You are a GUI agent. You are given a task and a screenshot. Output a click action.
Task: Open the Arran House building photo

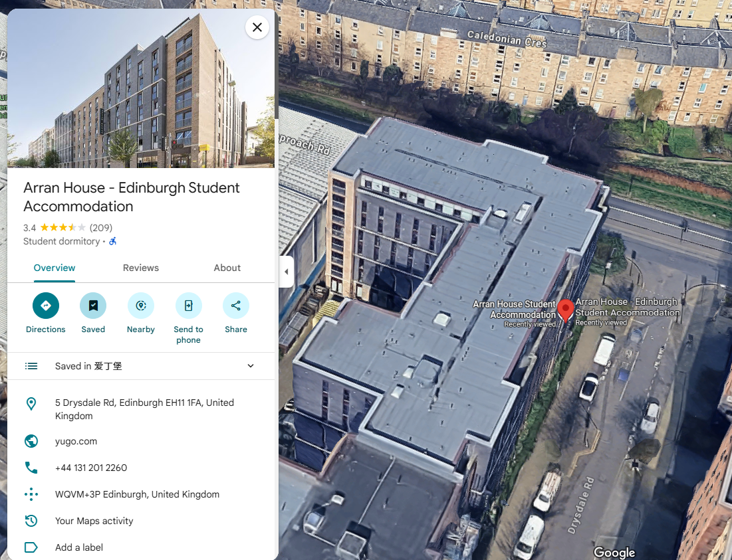coord(141,88)
